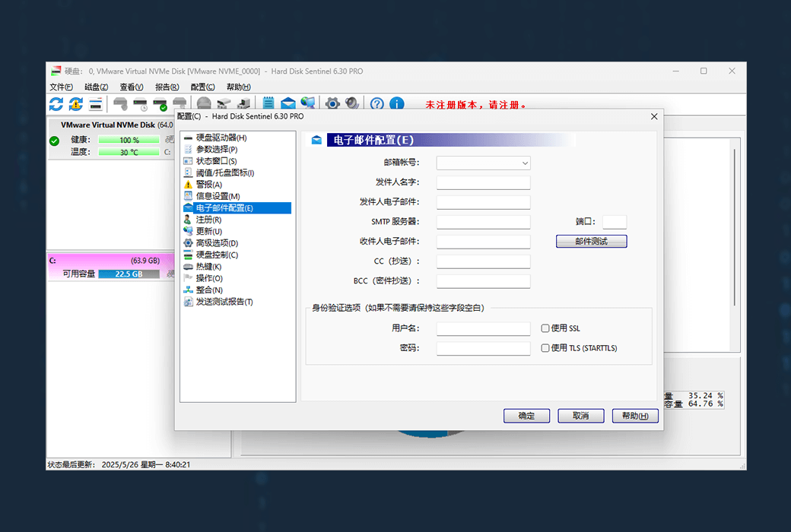Viewport: 791px width, 532px height.
Task: Click the 帮助(H) dialog button
Action: pyautogui.click(x=635, y=416)
